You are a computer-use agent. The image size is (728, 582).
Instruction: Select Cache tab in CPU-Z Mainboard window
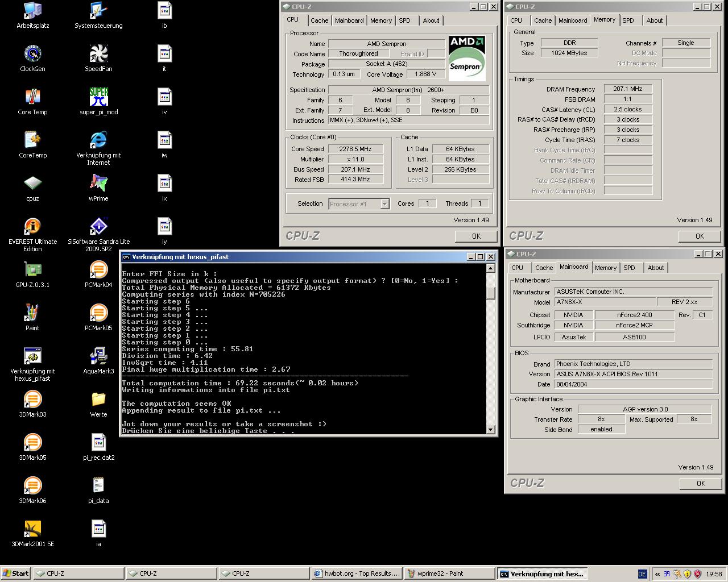[544, 268]
